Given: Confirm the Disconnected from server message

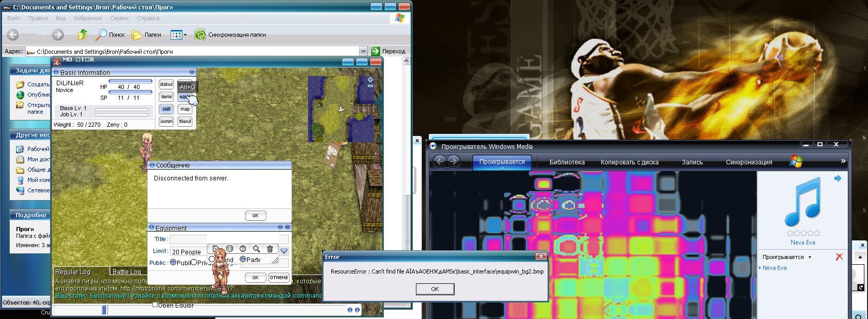Looking at the screenshot, I should point(255,216).
